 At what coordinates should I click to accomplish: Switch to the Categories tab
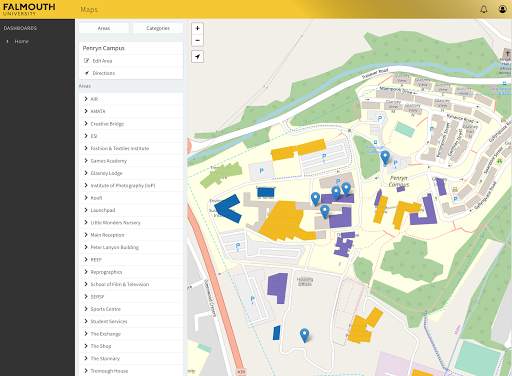158,28
